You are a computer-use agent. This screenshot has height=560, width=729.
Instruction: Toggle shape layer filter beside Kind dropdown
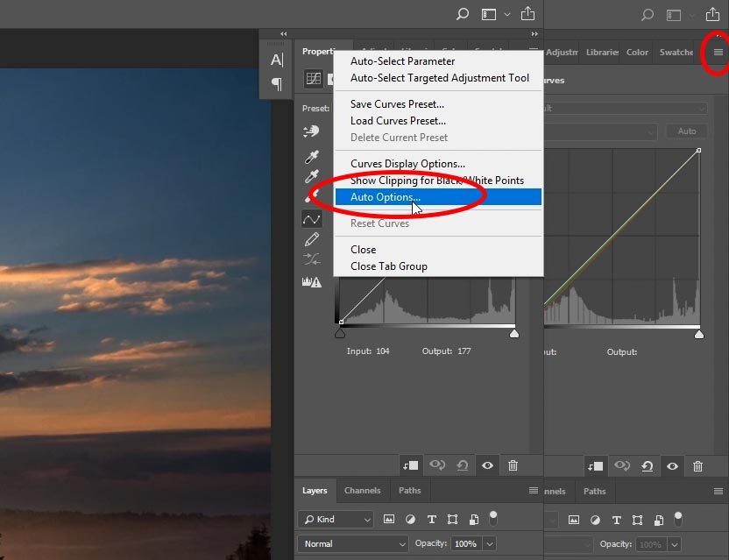452,520
